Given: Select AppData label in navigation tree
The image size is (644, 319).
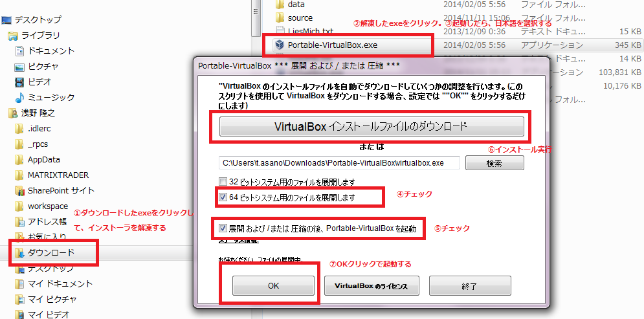Looking at the screenshot, I should (44, 160).
